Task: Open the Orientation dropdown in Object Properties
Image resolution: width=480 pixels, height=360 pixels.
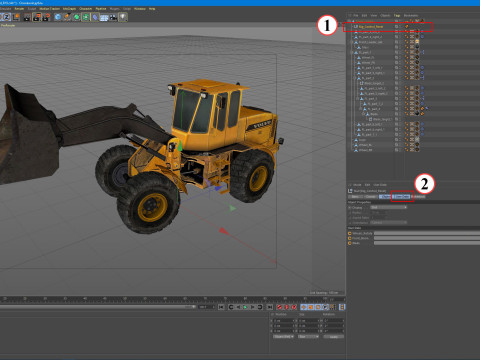Action: pyautogui.click(x=389, y=222)
